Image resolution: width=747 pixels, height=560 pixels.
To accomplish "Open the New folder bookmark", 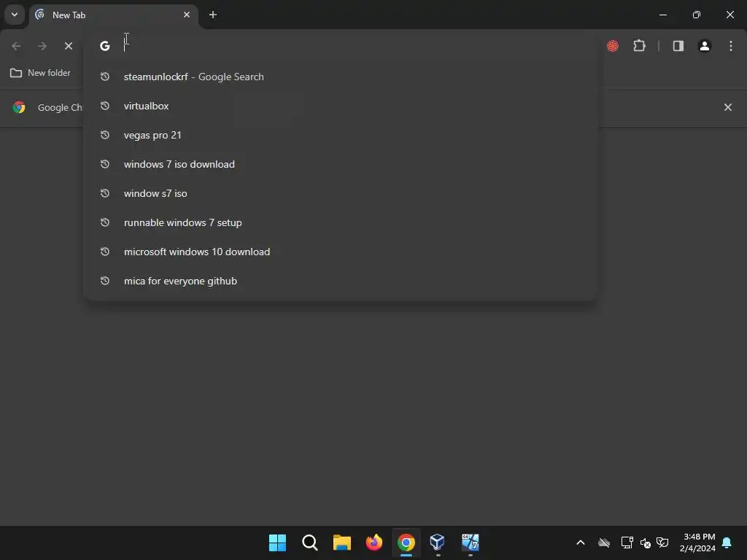I will [41, 73].
